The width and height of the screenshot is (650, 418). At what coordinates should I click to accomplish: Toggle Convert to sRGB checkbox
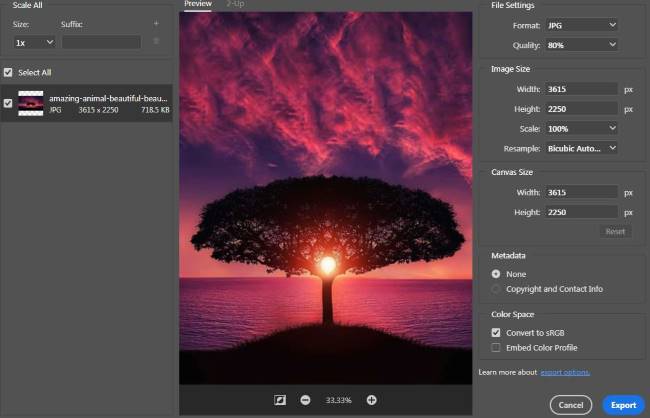(496, 333)
